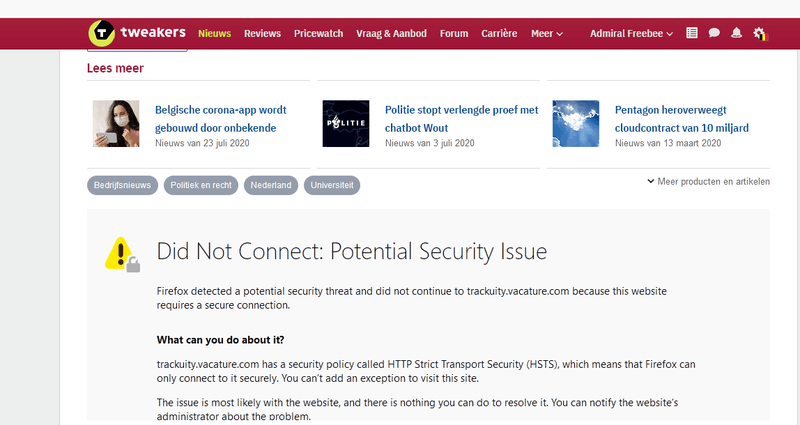Select the Politiek en recht tag

(201, 185)
